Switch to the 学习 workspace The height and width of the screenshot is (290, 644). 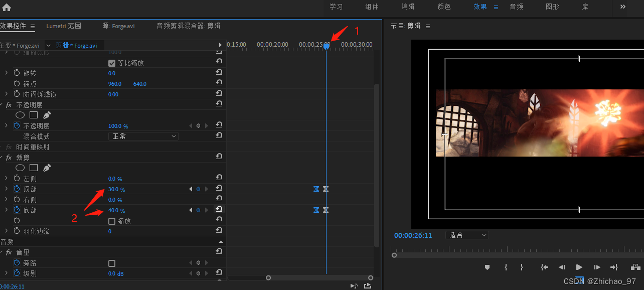336,7
